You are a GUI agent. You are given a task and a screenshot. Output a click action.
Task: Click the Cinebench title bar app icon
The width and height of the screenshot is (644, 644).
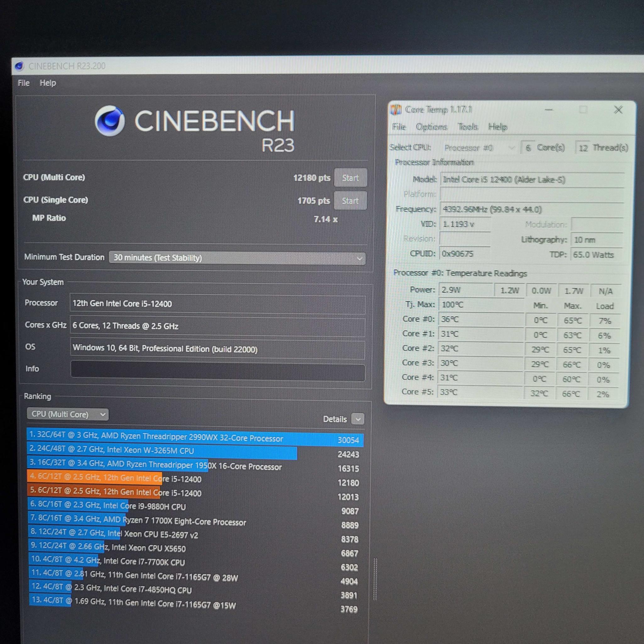click(19, 66)
